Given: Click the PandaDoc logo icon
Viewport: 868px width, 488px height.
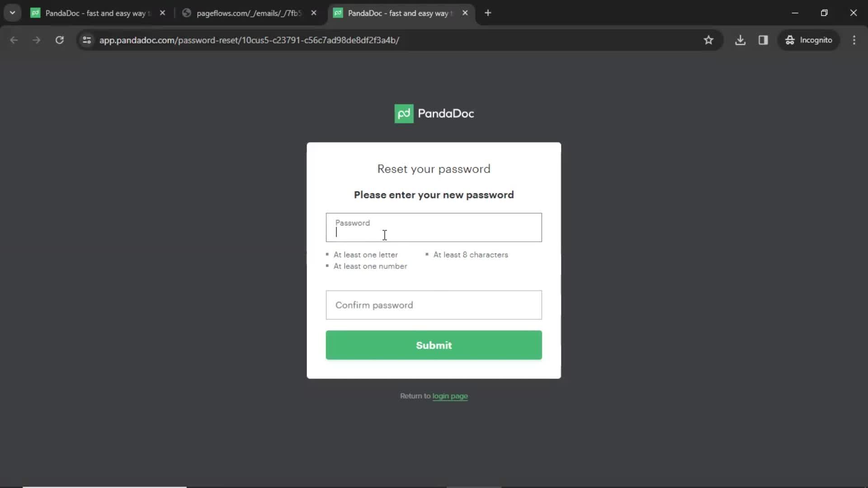Looking at the screenshot, I should click(x=403, y=114).
